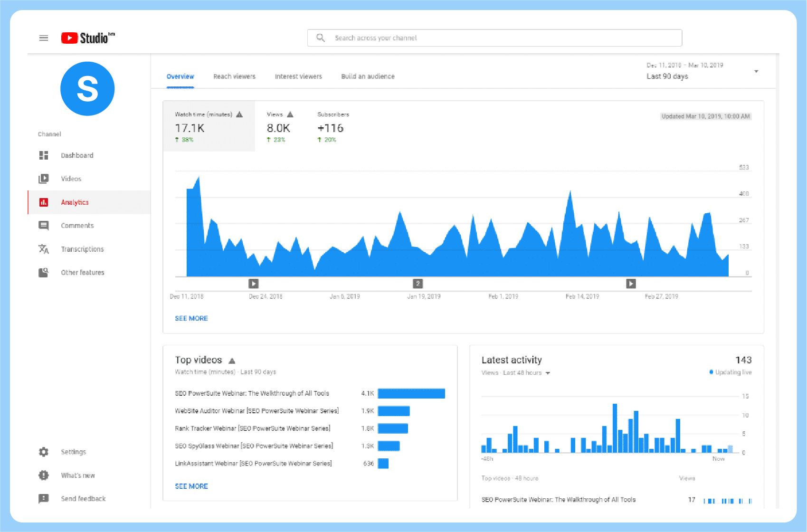Open Transcriptions in the sidebar
807x532 pixels.
(x=89, y=249)
